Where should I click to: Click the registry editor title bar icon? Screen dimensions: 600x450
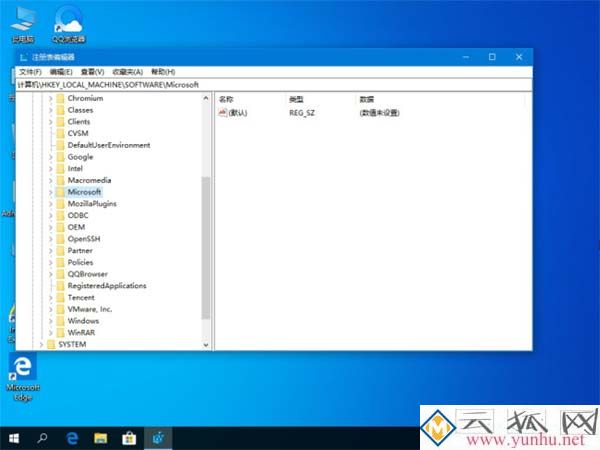point(24,57)
